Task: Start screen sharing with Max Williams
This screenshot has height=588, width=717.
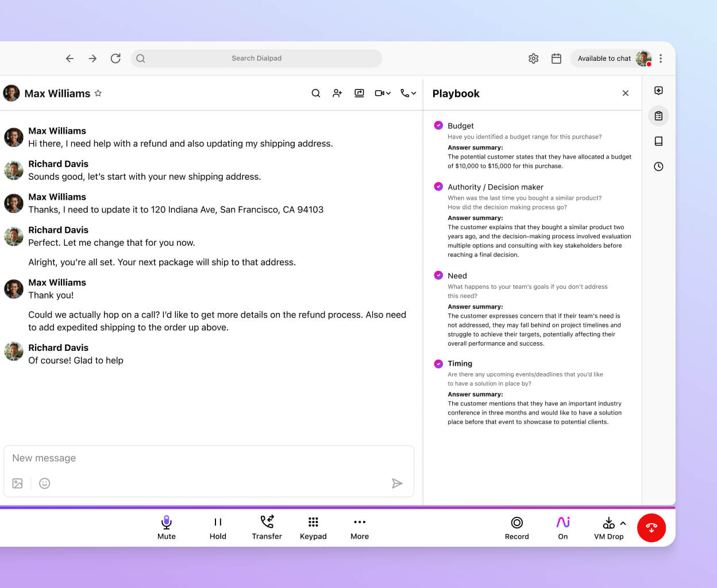Action: tap(359, 93)
